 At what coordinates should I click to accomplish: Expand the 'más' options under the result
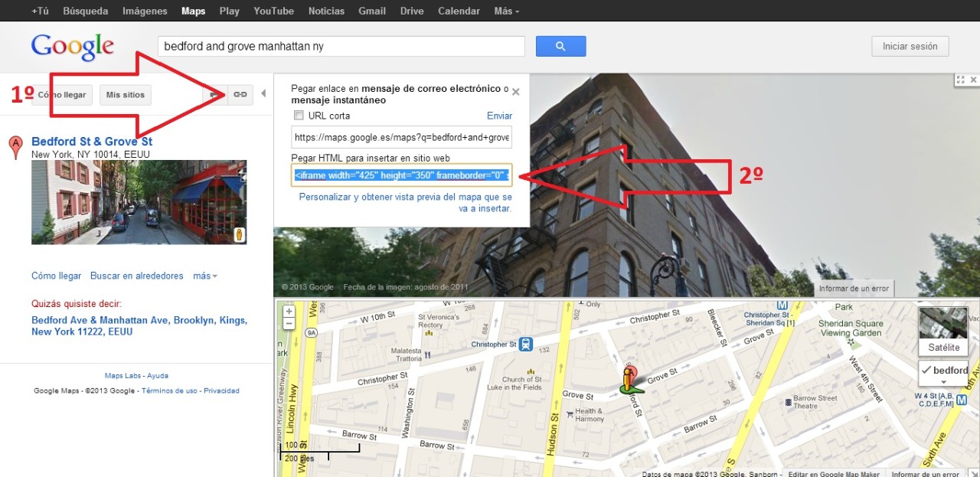(x=204, y=276)
